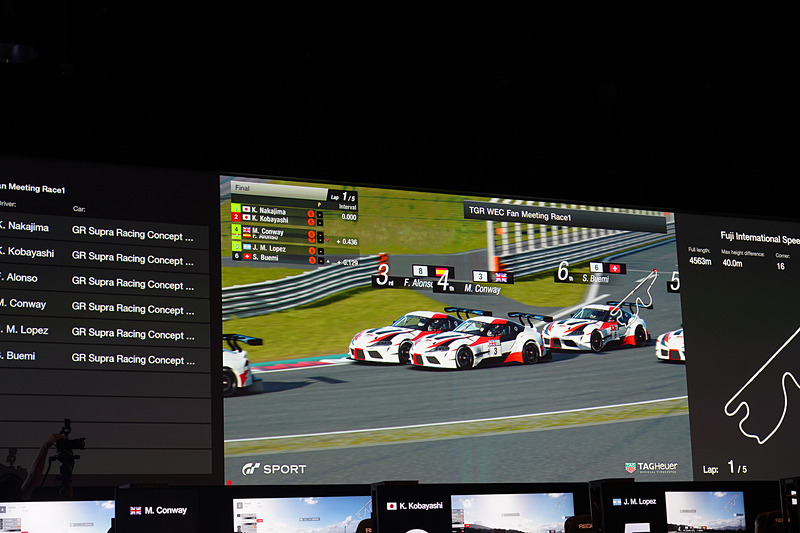Image resolution: width=800 pixels, height=533 pixels.
Task: Click the Final label atop the leaderboard
Action: click(x=242, y=188)
